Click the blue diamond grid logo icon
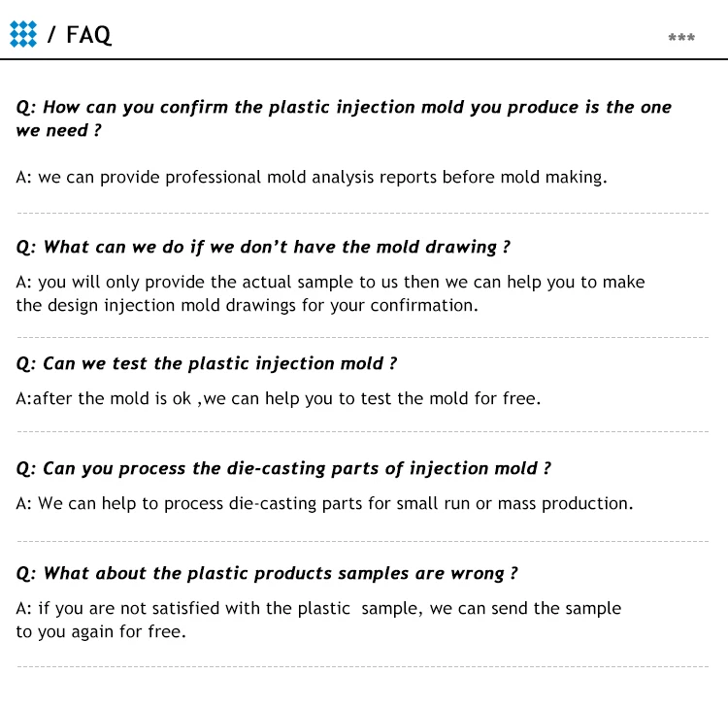728x709 pixels. (23, 34)
